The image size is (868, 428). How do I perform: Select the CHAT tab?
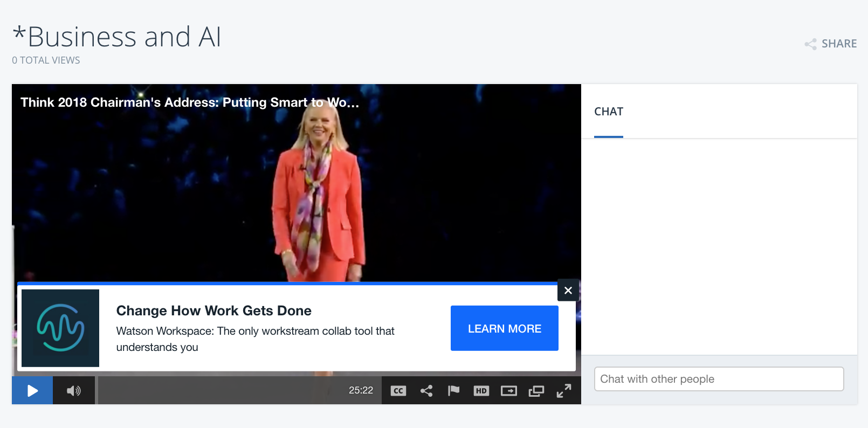coord(609,112)
